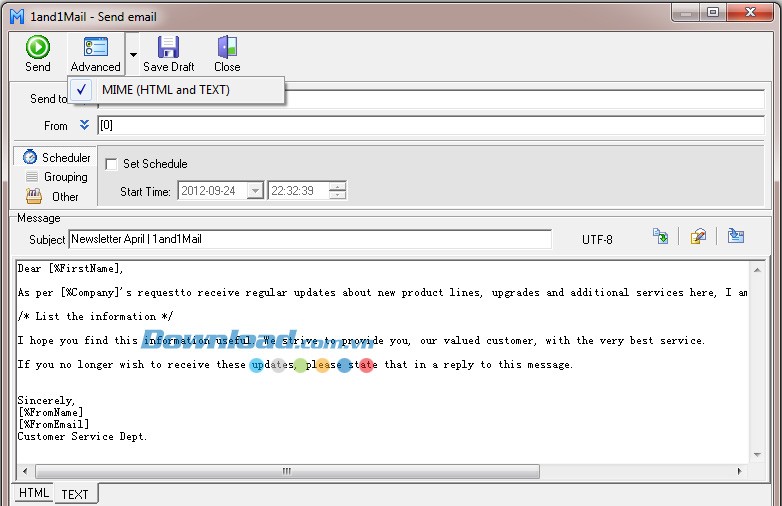Click the first icon right of UTF-8
The height and width of the screenshot is (506, 782).
(660, 236)
